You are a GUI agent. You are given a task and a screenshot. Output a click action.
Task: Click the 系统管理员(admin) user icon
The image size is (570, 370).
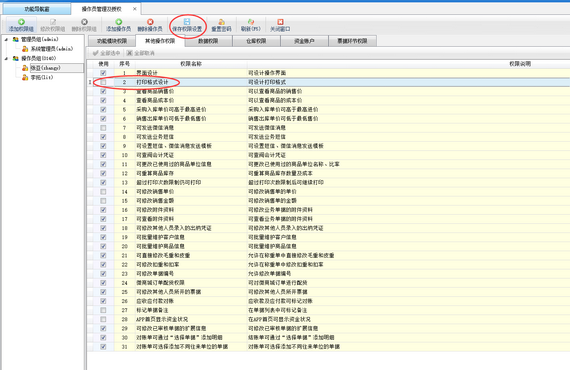[x=25, y=49]
